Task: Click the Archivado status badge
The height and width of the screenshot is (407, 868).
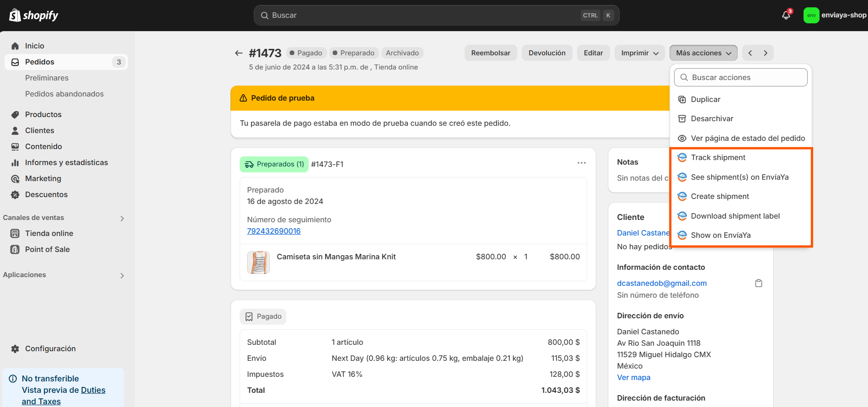Action: point(402,53)
